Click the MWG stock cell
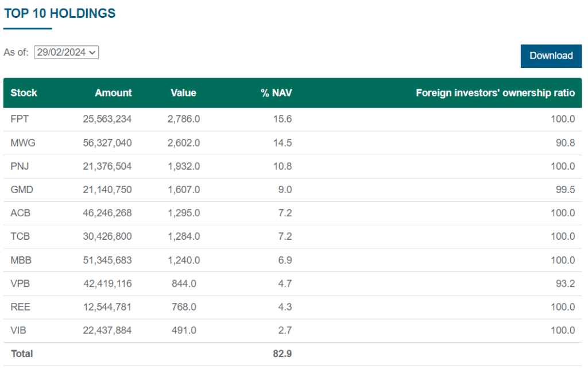 pos(23,143)
